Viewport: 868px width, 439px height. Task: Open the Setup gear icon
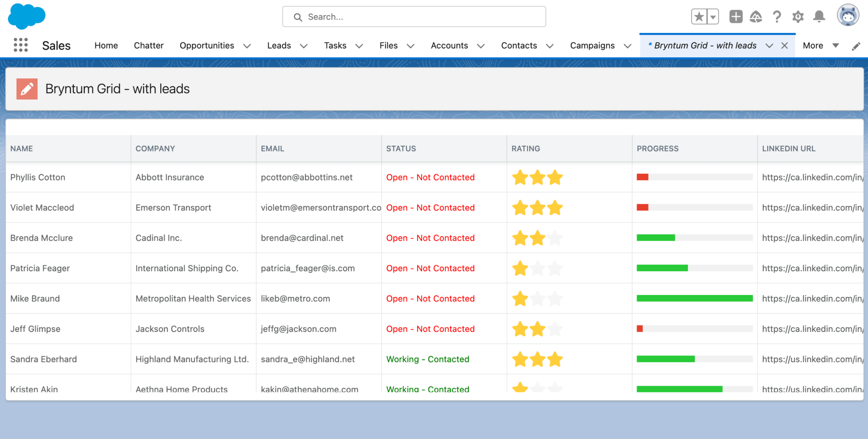[x=798, y=17]
